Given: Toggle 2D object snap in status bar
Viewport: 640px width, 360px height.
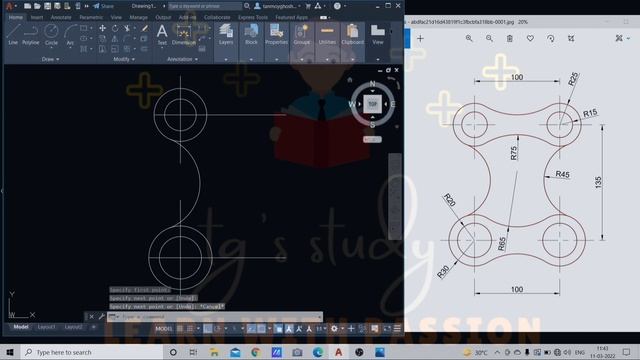Looking at the screenshot, I should (x=262, y=329).
